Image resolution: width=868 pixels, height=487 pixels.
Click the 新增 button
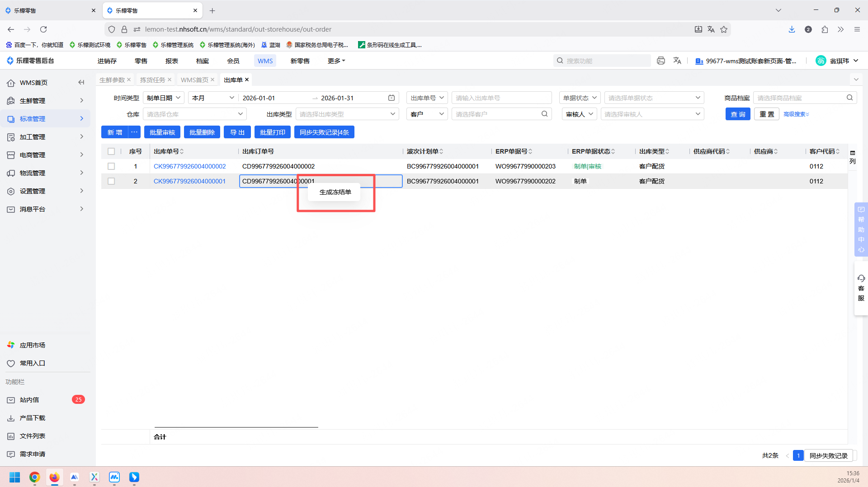[x=115, y=132]
